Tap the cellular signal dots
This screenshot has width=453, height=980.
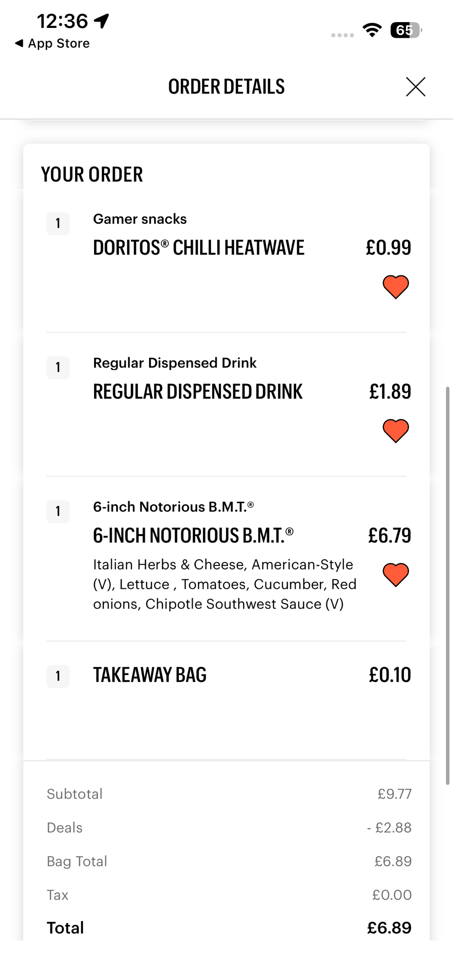point(342,35)
